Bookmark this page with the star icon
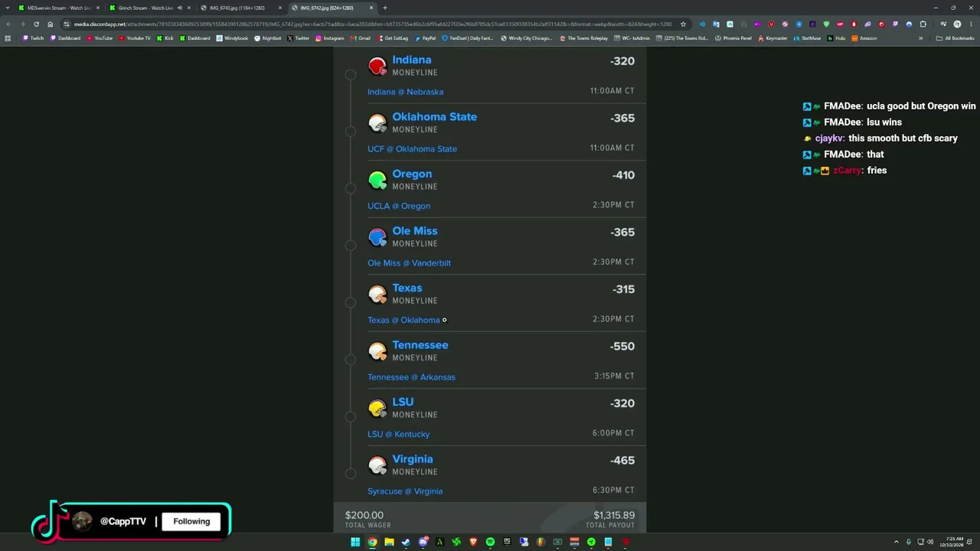 point(683,24)
